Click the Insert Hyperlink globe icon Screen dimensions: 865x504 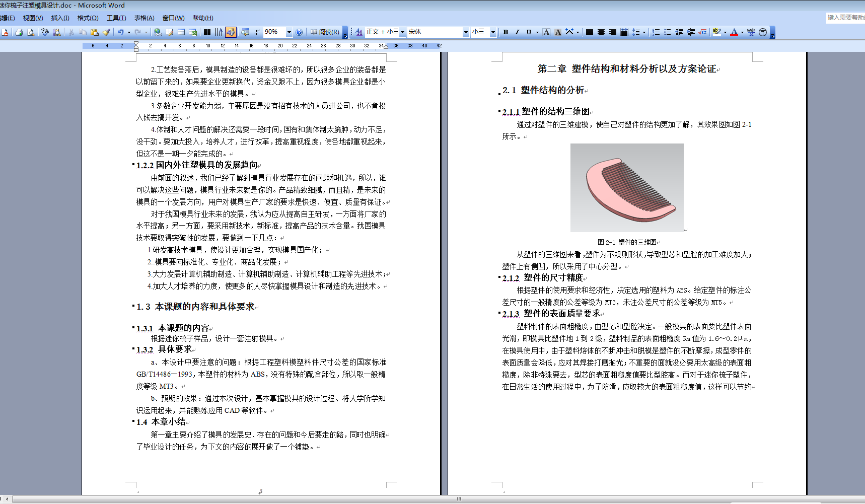click(x=158, y=32)
